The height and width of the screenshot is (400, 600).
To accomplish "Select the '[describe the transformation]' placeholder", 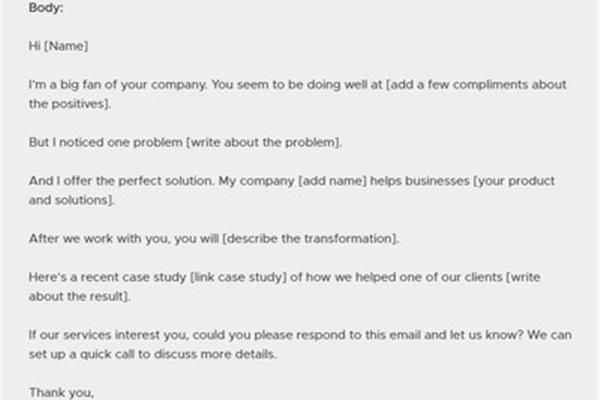I will click(x=310, y=239).
